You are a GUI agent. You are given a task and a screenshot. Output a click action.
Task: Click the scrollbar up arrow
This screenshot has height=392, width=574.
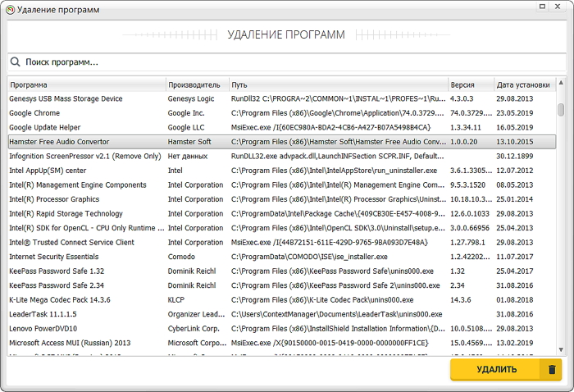561,83
